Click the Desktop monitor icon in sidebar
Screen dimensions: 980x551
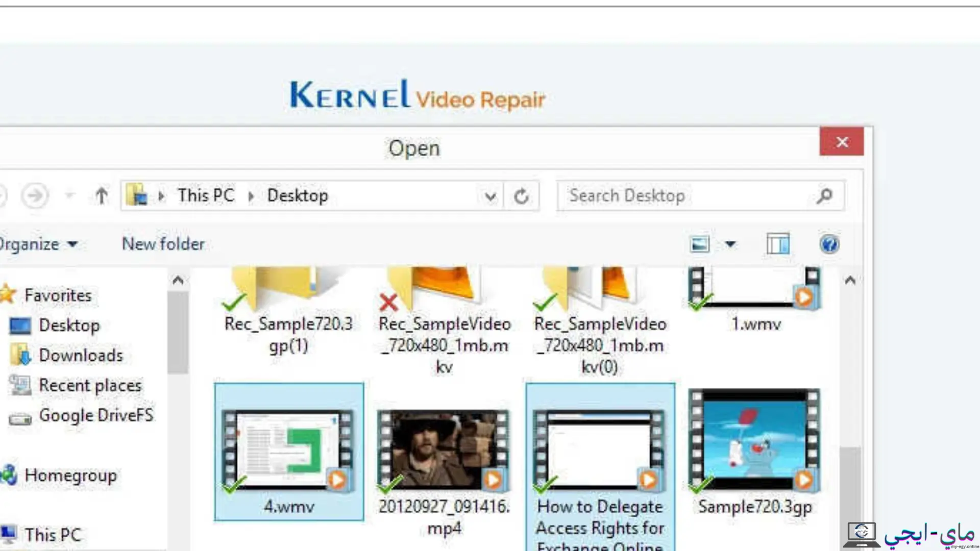point(20,326)
